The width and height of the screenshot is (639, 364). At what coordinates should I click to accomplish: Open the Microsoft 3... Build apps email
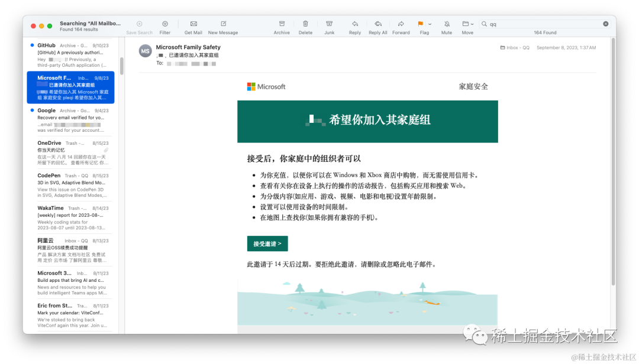click(71, 283)
